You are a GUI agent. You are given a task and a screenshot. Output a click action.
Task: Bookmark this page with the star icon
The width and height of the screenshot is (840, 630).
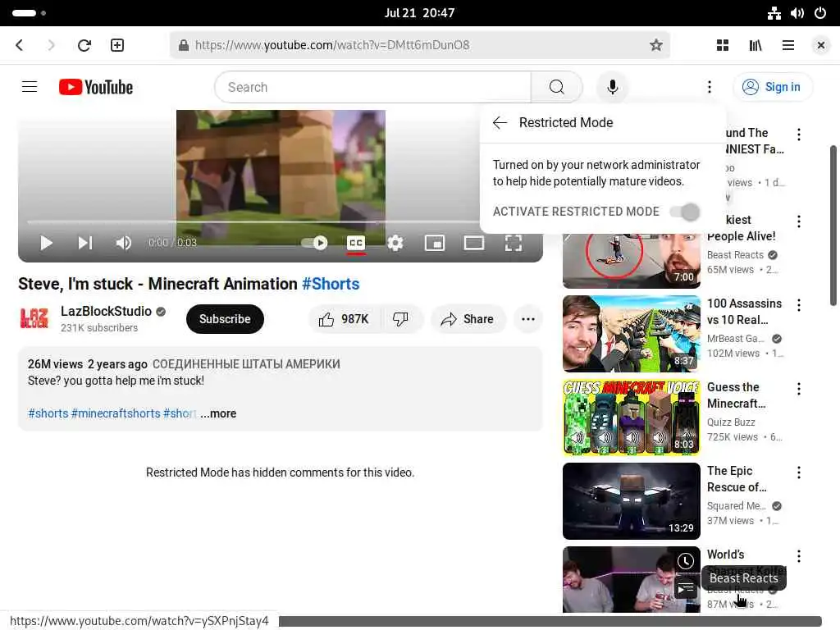655,45
